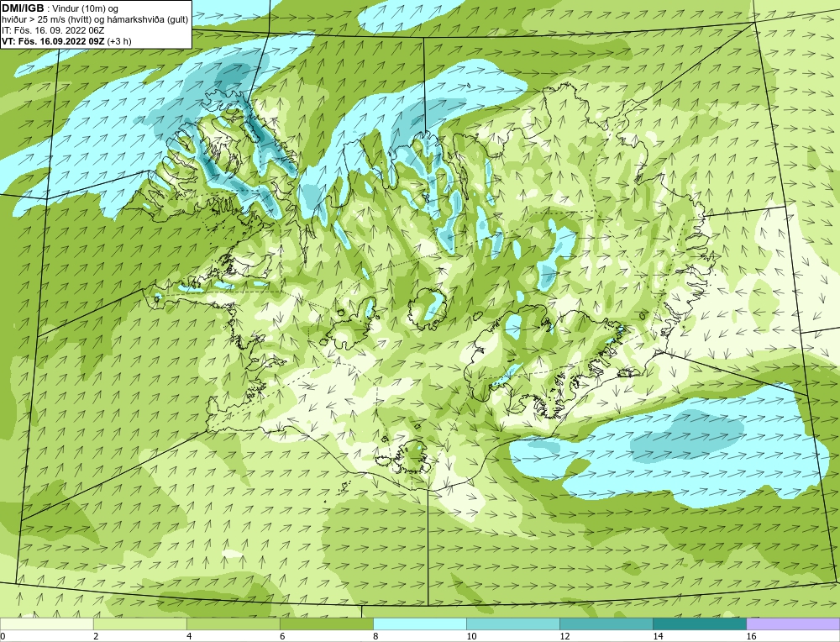Click the 'Vindur (10m) og' label
This screenshot has width=840, height=642.
tap(87, 8)
